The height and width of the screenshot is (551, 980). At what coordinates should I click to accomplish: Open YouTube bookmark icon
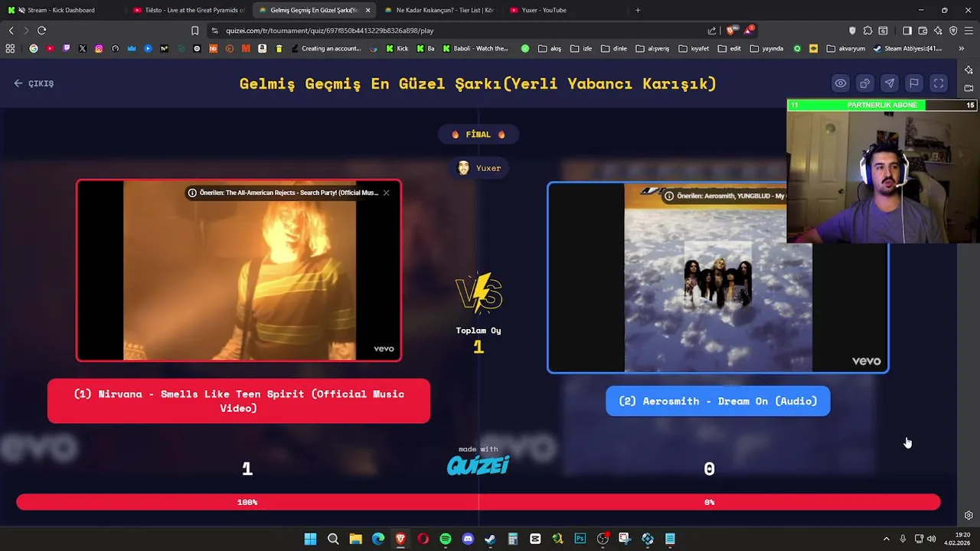pos(50,48)
